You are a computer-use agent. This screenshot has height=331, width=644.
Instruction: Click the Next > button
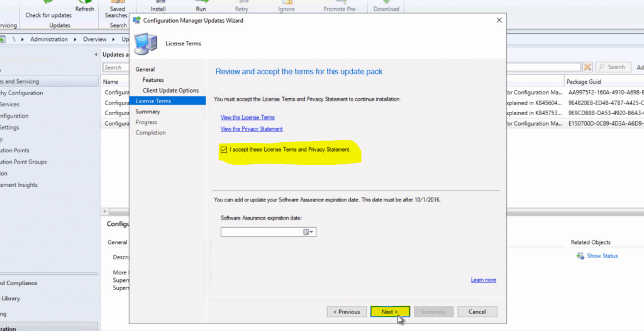pos(390,311)
